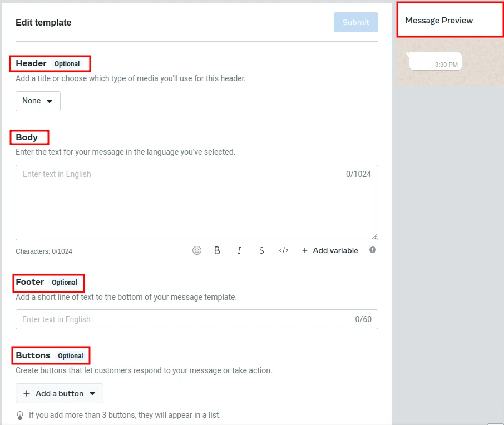
Task: Apply bold formatting with the B icon
Action: click(217, 250)
